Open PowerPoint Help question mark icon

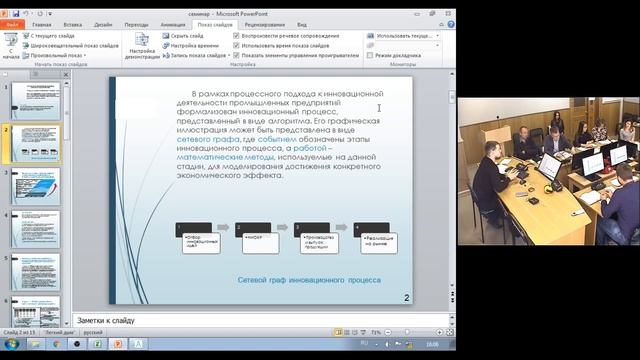coord(451,24)
